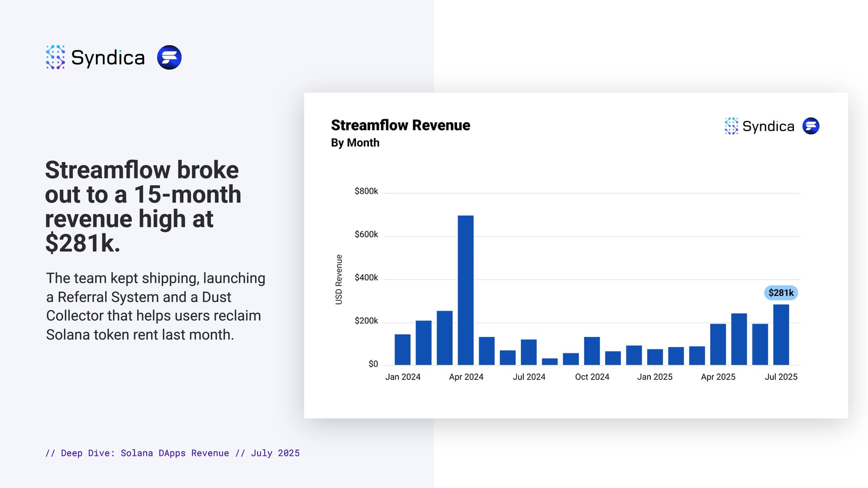Click the paragraph starting 'The team kept shipping'
The width and height of the screenshot is (868, 488).
(155, 306)
